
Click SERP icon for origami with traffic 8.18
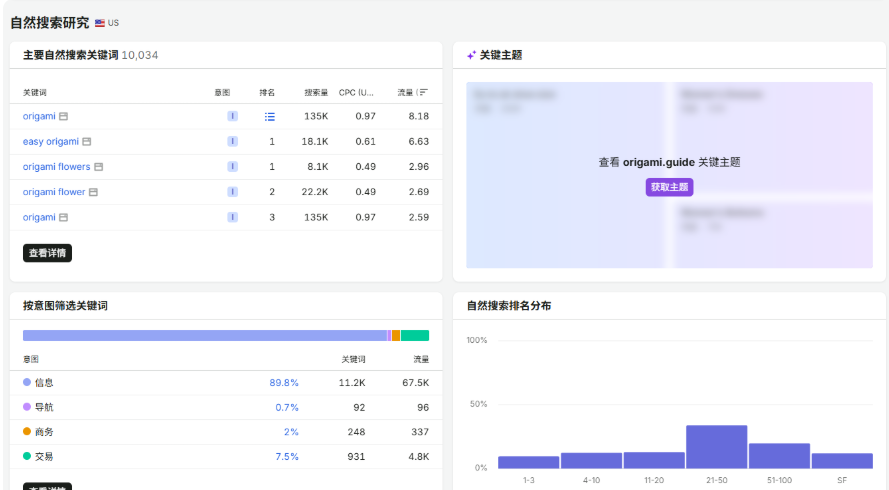[64, 116]
